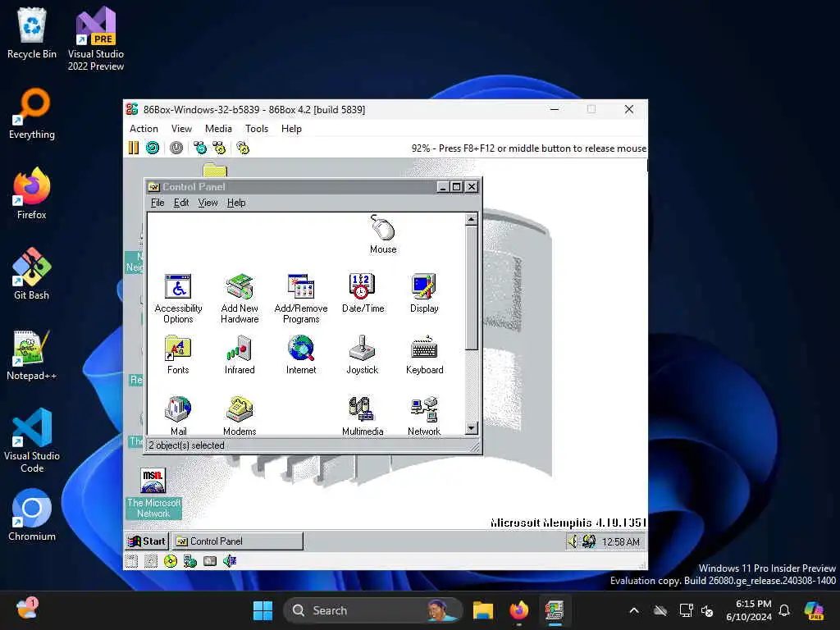Expand the system tray hidden icons chevron

click(x=634, y=610)
